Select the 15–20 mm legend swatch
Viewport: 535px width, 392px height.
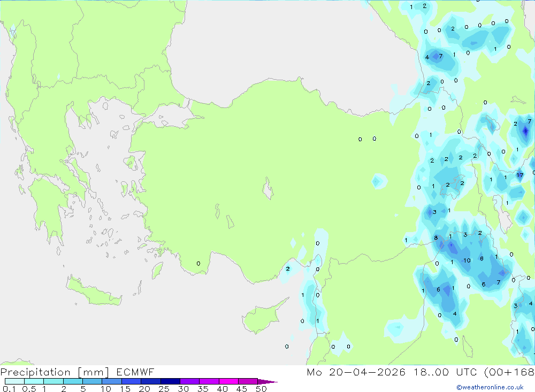pos(131,381)
